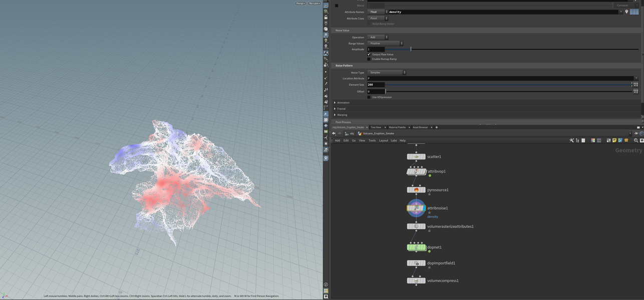
Task: Open the Layout menu
Action: click(384, 140)
